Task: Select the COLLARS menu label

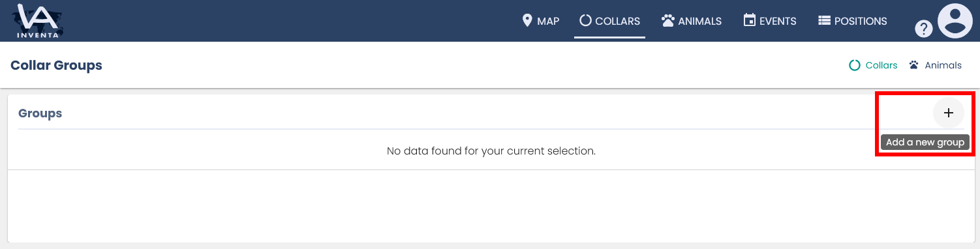Action: 617,21
